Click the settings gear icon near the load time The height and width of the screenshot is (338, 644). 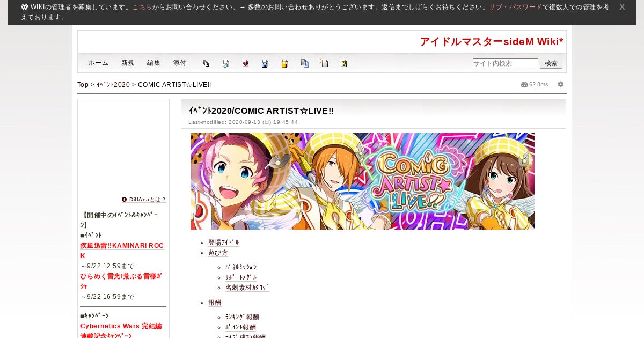pos(561,84)
